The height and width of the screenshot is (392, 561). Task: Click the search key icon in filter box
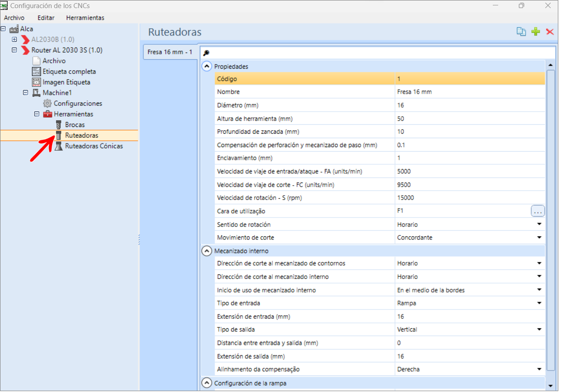[206, 52]
